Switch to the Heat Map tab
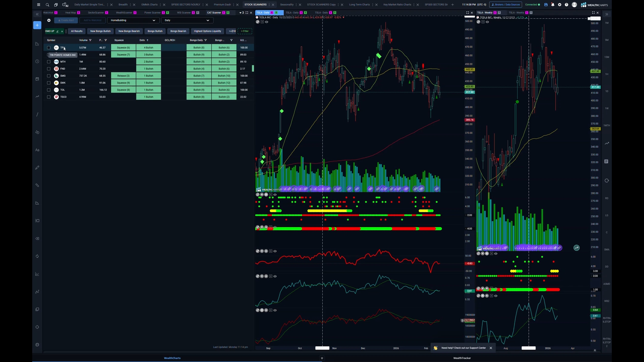The height and width of the screenshot is (362, 644). pyautogui.click(x=70, y=13)
